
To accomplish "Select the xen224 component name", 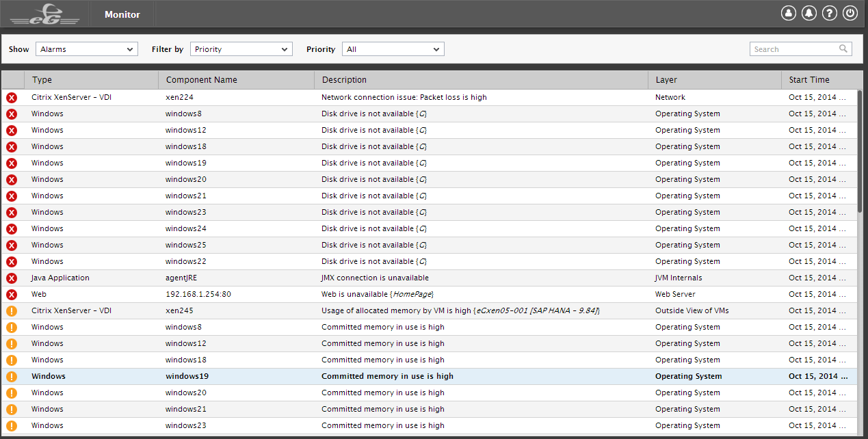I will click(x=179, y=97).
